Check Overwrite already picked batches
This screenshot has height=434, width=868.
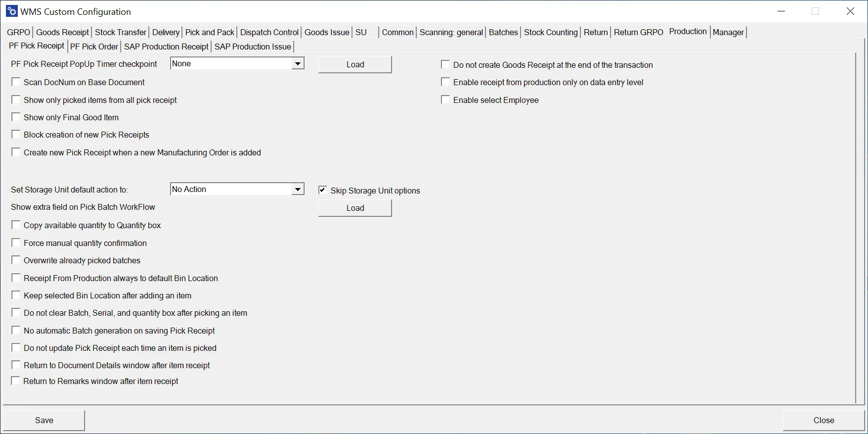pyautogui.click(x=16, y=260)
